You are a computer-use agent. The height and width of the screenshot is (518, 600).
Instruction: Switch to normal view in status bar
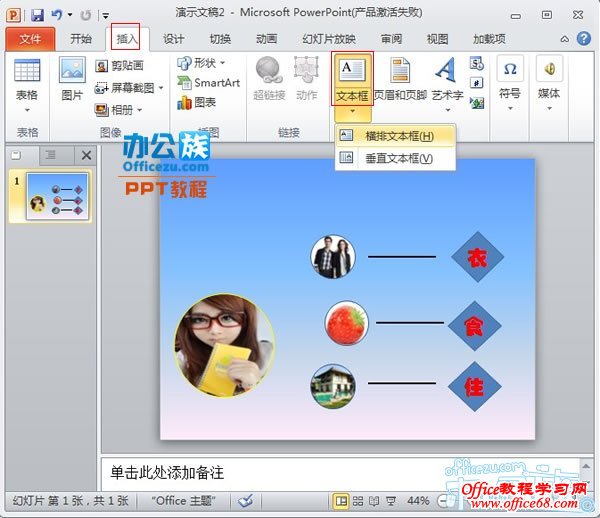(342, 500)
